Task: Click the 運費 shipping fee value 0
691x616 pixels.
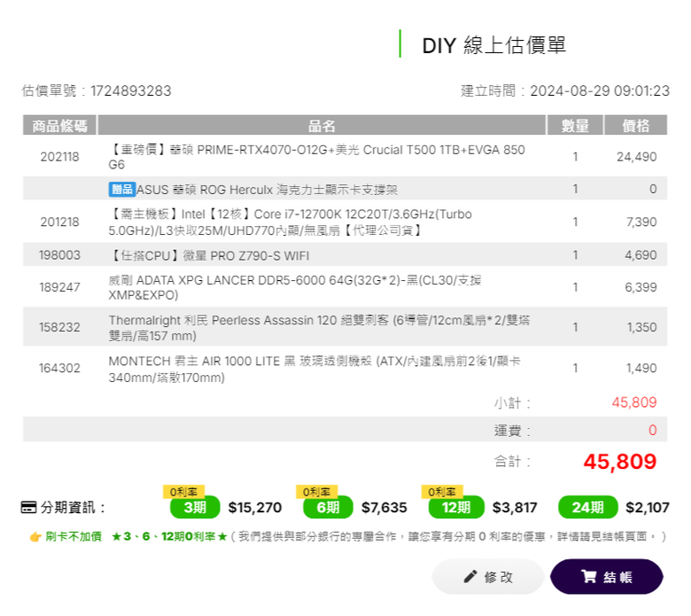Action: click(653, 430)
